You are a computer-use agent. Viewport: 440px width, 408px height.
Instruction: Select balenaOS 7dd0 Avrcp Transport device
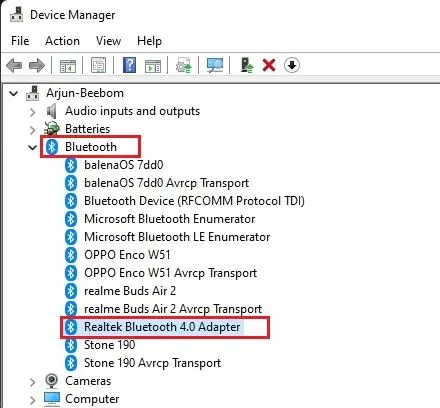tap(166, 183)
